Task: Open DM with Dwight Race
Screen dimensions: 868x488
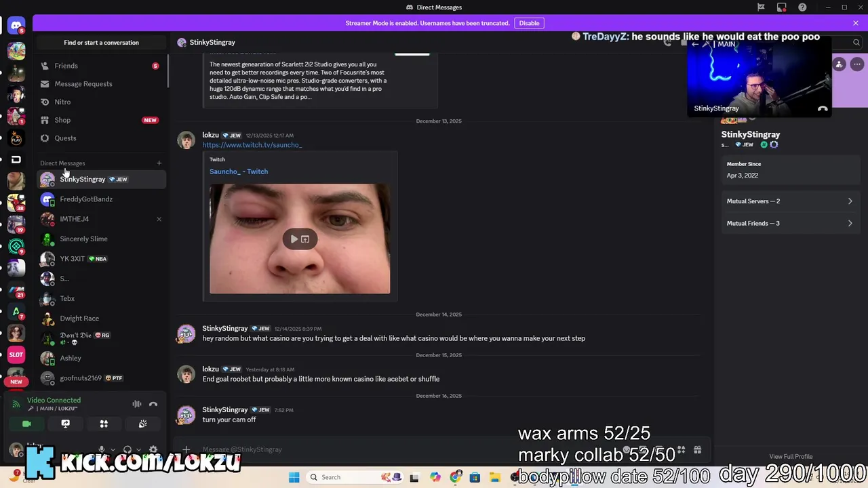Action: (100, 319)
